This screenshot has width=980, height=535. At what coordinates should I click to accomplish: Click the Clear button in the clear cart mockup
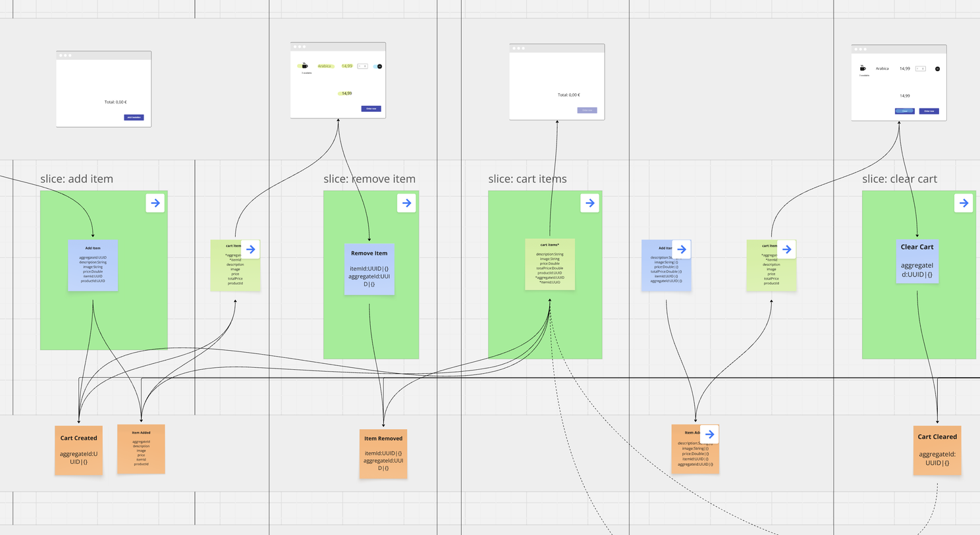904,111
